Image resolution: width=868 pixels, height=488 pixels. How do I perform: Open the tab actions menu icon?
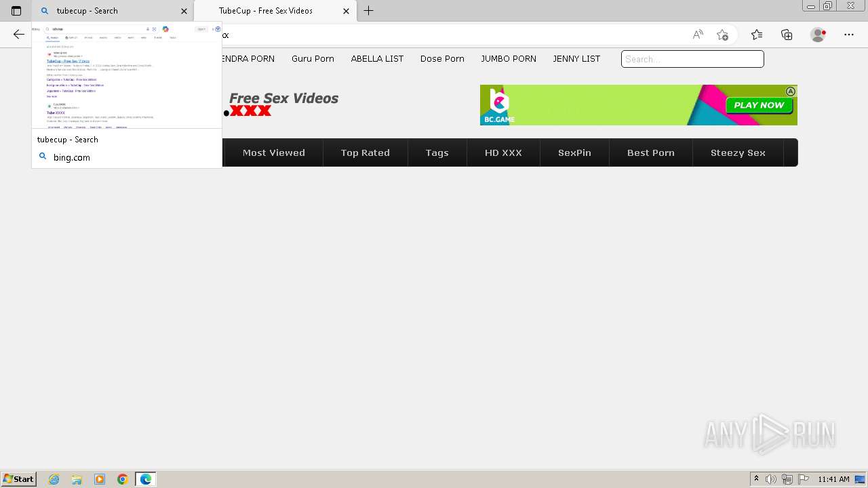tap(16, 11)
